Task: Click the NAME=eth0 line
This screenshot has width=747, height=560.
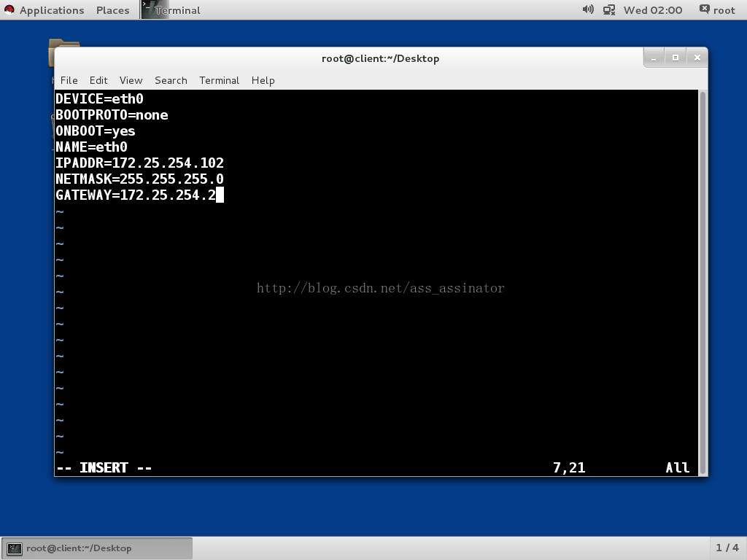Action: pos(91,147)
